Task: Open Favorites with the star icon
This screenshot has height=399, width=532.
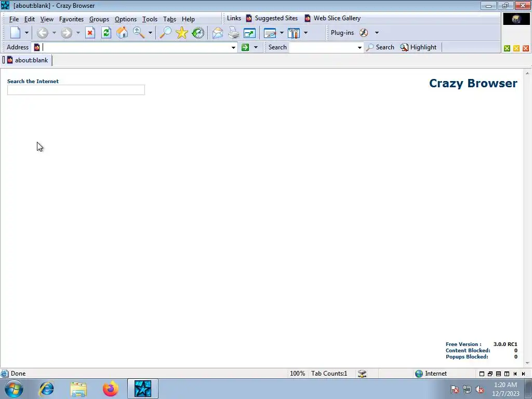Action: click(x=181, y=33)
